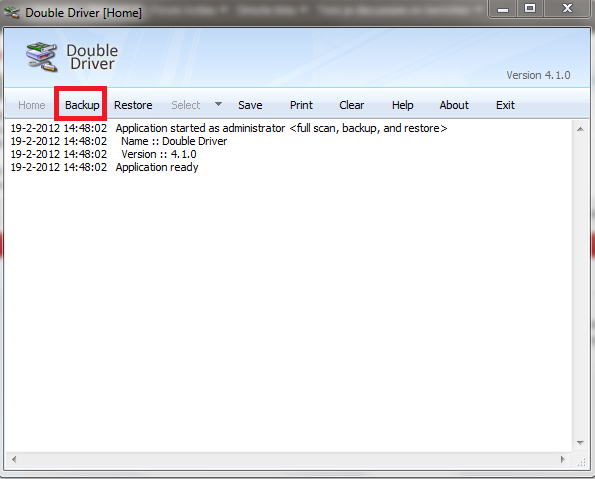Click the window resize grip corner
Image resolution: width=595 pixels, height=479 pixels.
(581, 461)
